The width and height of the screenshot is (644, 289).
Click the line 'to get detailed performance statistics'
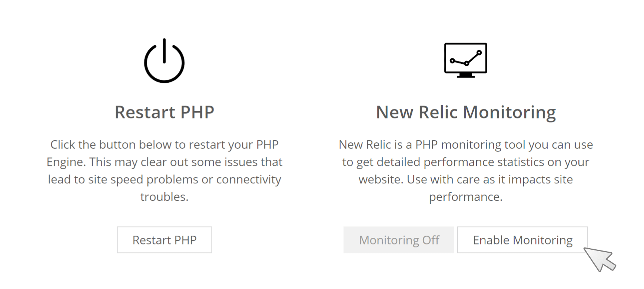[466, 162]
